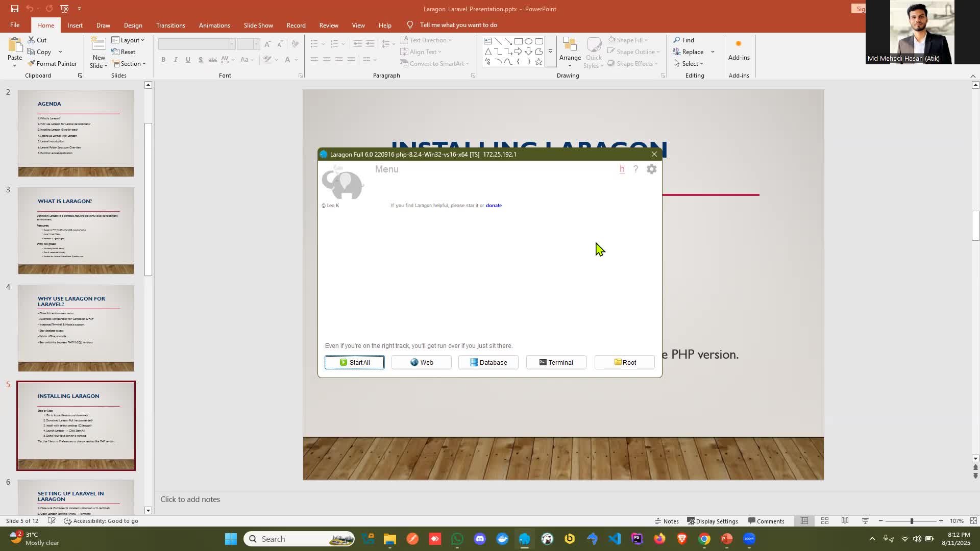The height and width of the screenshot is (551, 980).
Task: Click the Format Painter tool
Action: [52, 63]
